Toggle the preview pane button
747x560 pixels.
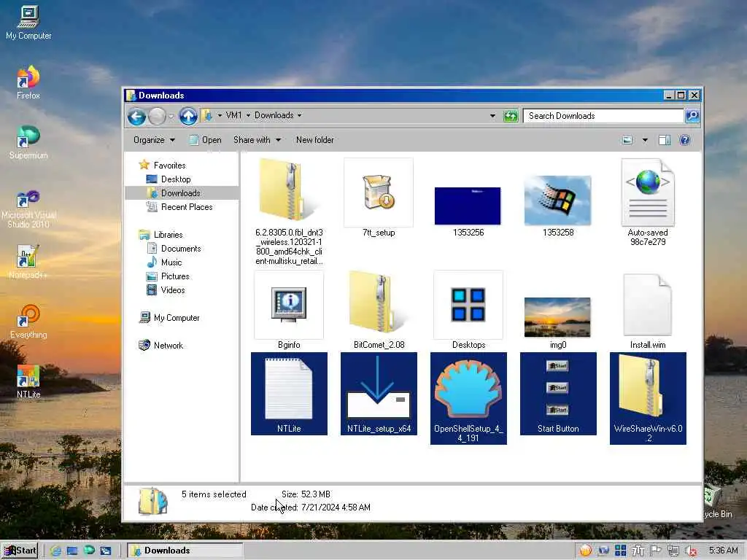pos(664,140)
